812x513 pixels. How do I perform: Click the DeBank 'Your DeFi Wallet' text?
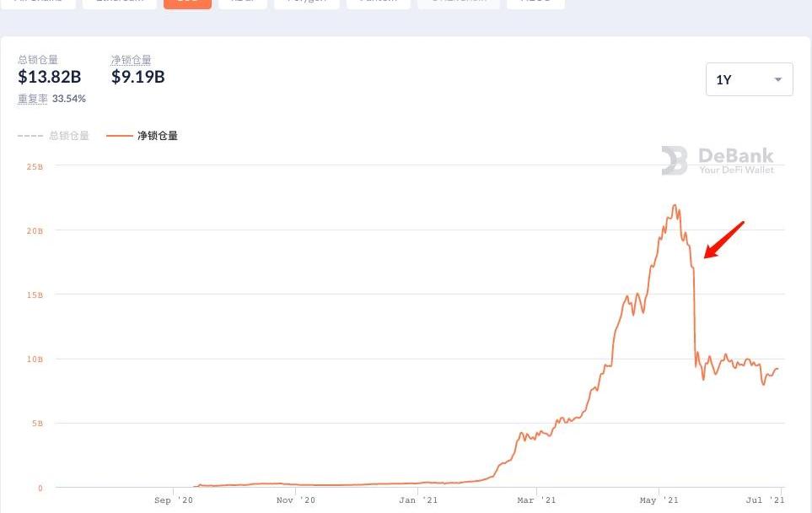736,170
